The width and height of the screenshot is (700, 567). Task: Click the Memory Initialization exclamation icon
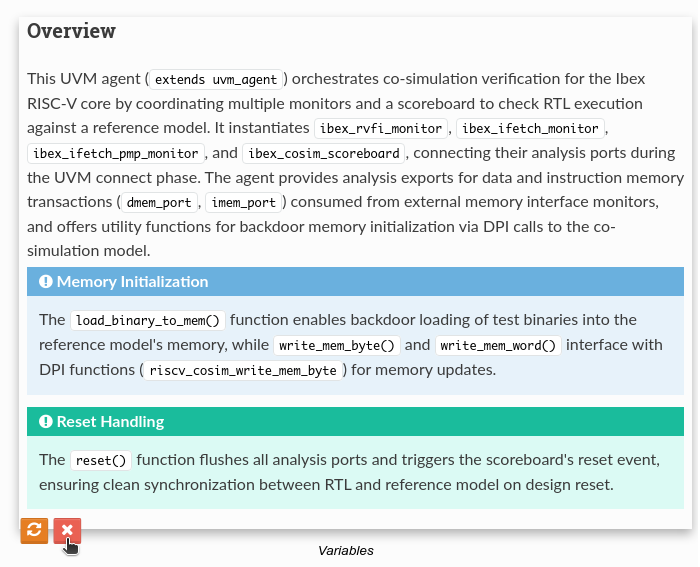coord(45,282)
